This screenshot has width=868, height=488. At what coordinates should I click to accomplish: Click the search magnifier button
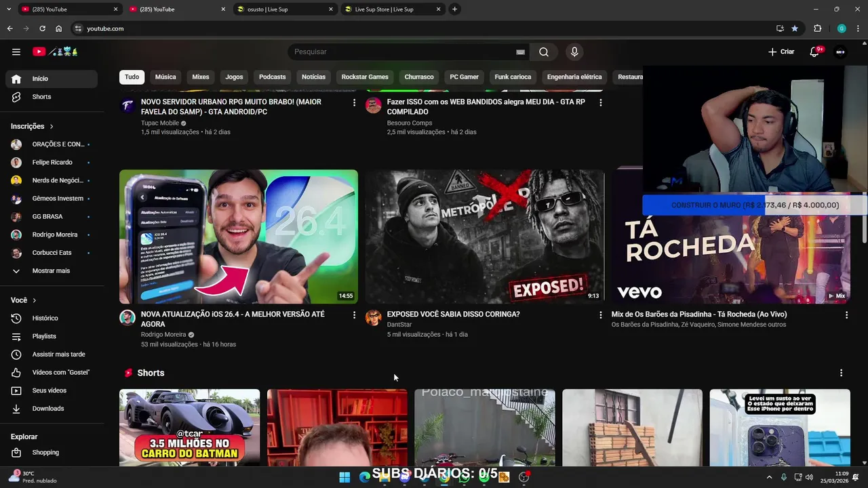point(544,52)
